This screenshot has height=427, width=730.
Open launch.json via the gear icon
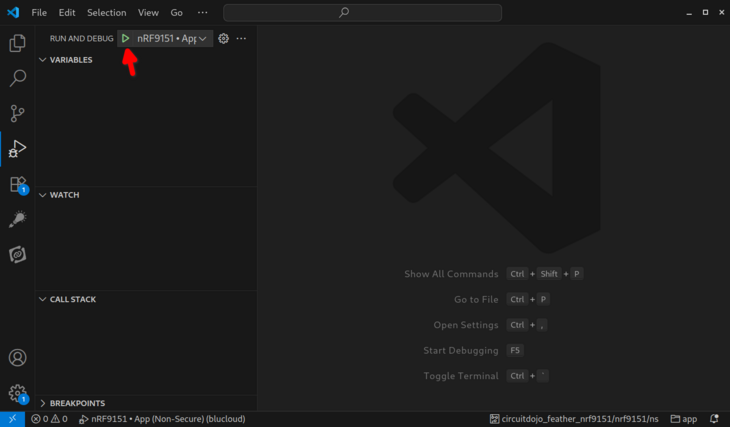point(223,39)
